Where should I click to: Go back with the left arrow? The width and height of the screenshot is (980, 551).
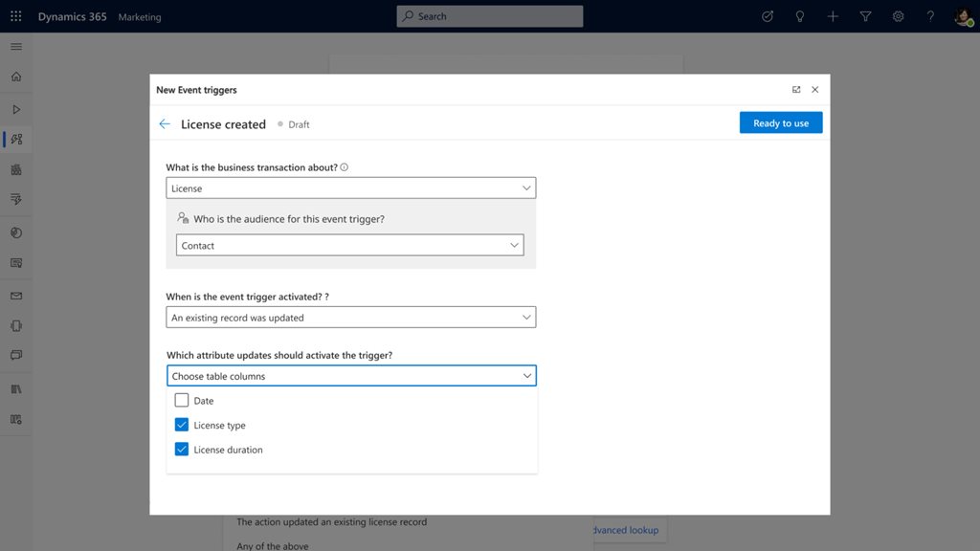tap(165, 123)
